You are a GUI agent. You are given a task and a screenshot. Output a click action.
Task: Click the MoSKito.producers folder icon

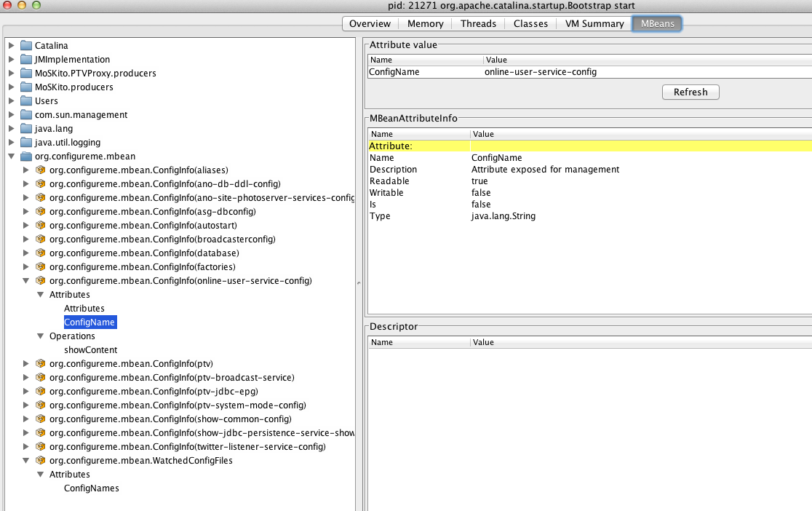tap(26, 87)
